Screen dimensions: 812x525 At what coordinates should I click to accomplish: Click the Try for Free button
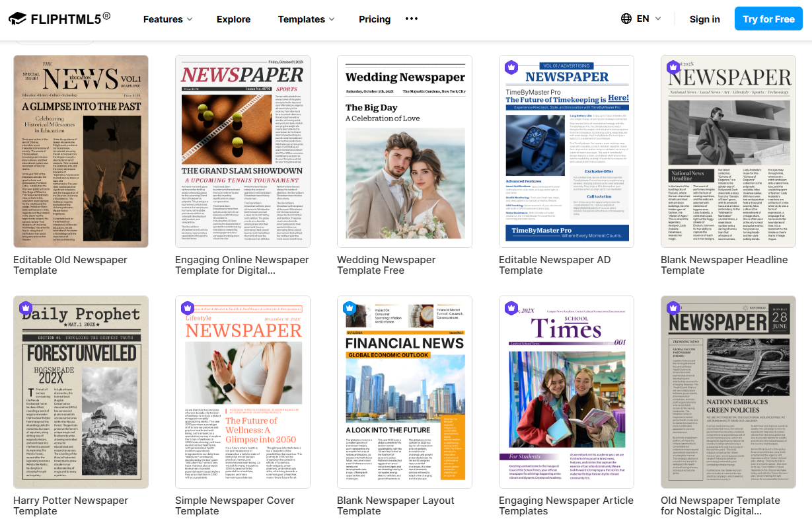coord(768,19)
